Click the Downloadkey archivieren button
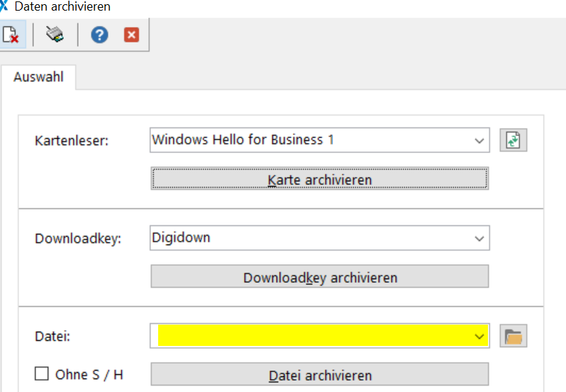Viewport: 566px width, 392px height. pyautogui.click(x=320, y=277)
